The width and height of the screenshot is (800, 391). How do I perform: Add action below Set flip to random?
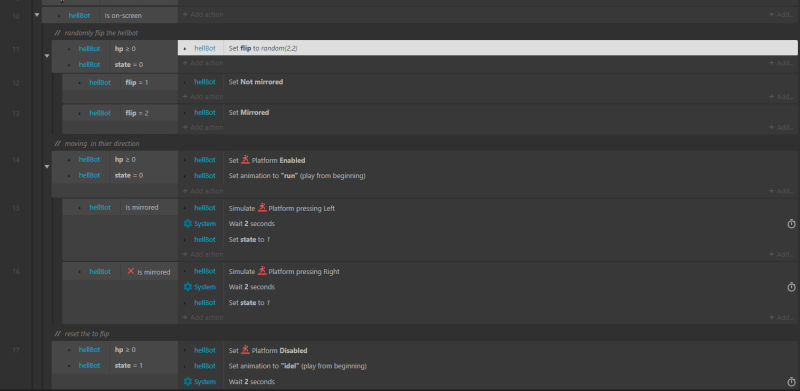[x=203, y=63]
